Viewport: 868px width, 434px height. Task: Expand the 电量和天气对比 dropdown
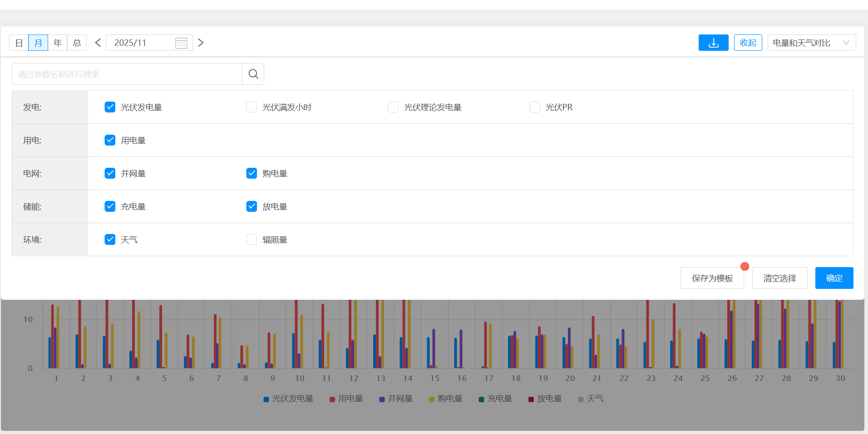(811, 43)
